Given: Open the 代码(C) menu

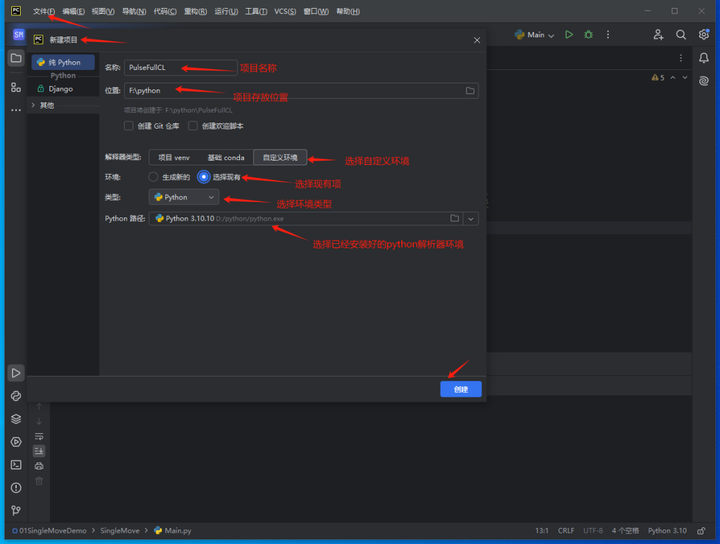Looking at the screenshot, I should [x=165, y=11].
